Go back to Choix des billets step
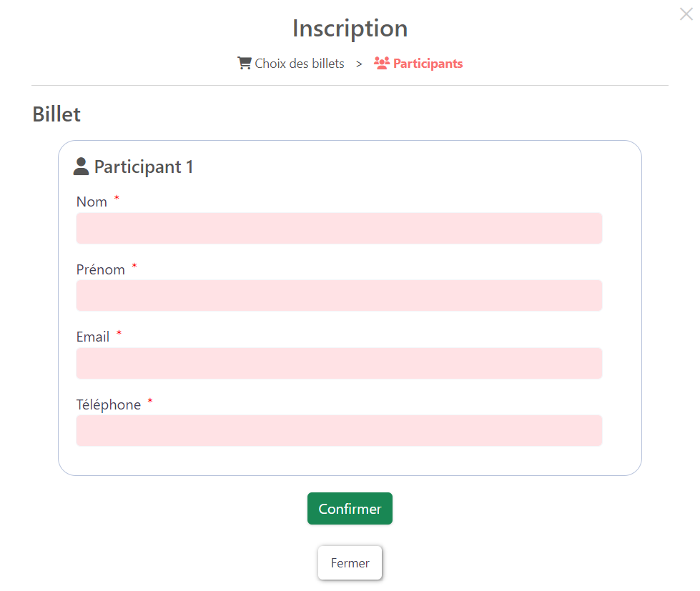The image size is (700, 591). 300,64
